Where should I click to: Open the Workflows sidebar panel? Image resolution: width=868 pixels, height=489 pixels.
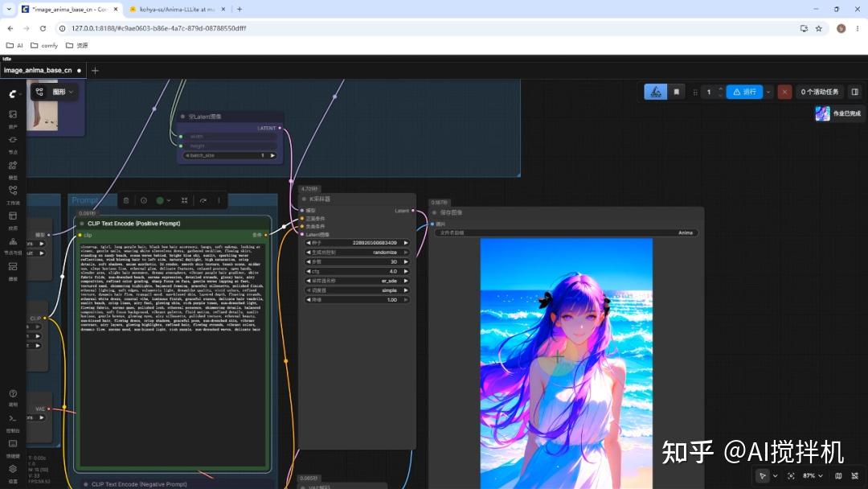pos(13,191)
